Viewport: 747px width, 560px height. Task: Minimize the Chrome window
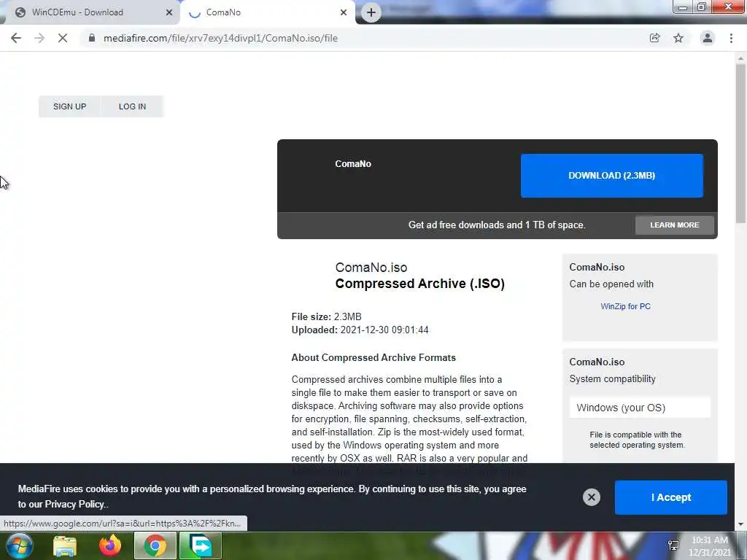[x=683, y=7]
